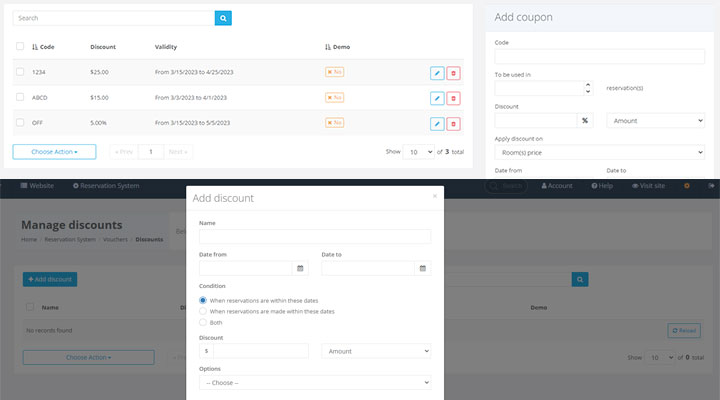Click the Add discount button
The width and height of the screenshot is (720, 400).
click(x=50, y=279)
